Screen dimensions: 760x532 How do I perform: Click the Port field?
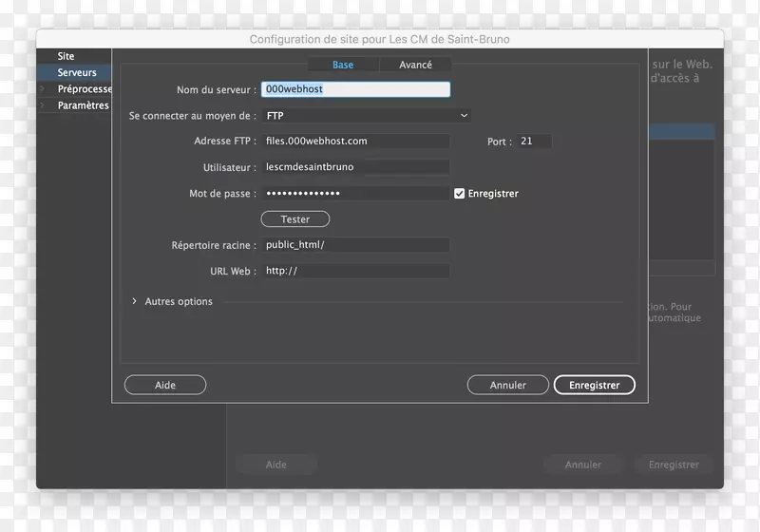pyautogui.click(x=533, y=141)
